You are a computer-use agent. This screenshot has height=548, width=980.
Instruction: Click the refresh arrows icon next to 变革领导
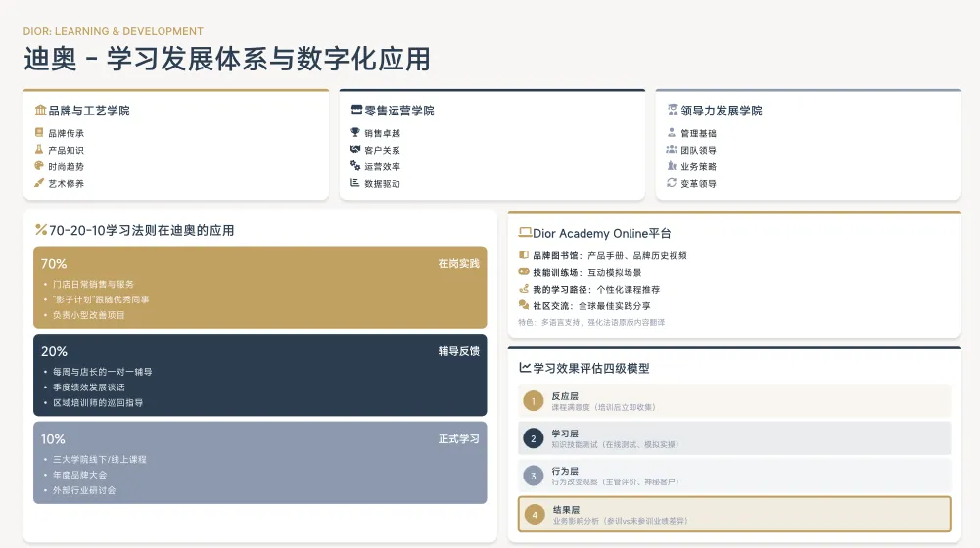[672, 183]
